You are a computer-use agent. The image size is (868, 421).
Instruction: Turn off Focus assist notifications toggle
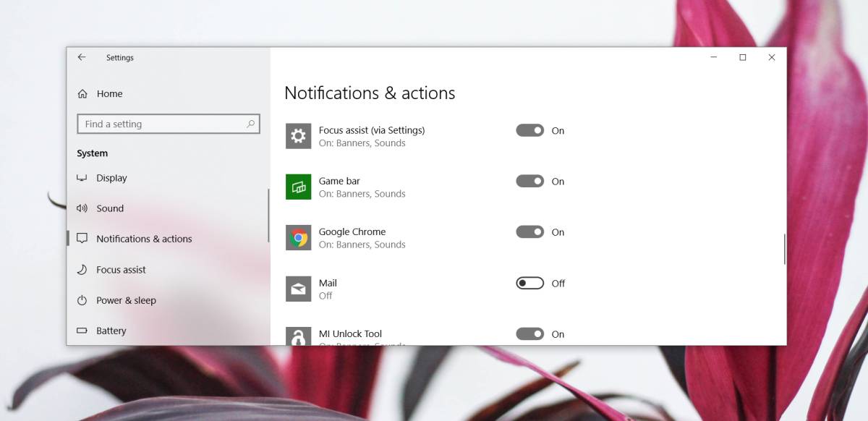[529, 130]
